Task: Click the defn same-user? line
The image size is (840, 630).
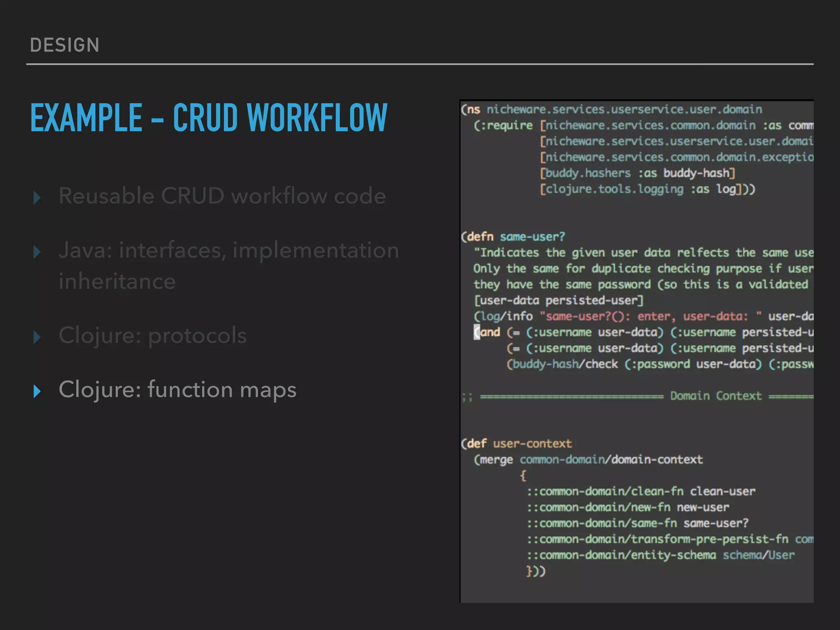Action: [x=513, y=237]
